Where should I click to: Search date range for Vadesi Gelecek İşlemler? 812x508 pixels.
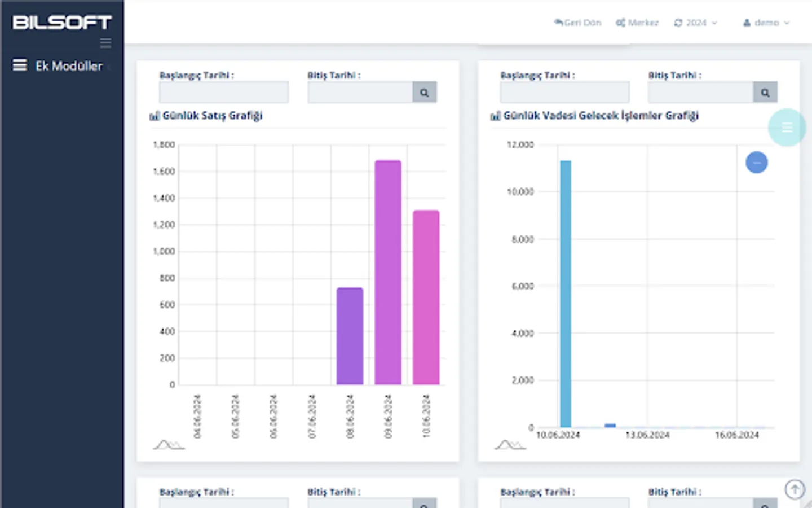coord(765,93)
